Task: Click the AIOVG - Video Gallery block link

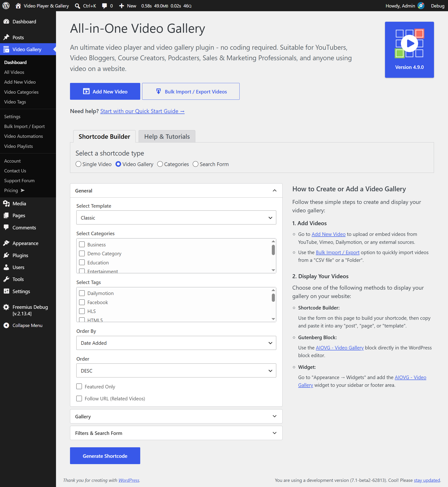Action: click(x=340, y=348)
